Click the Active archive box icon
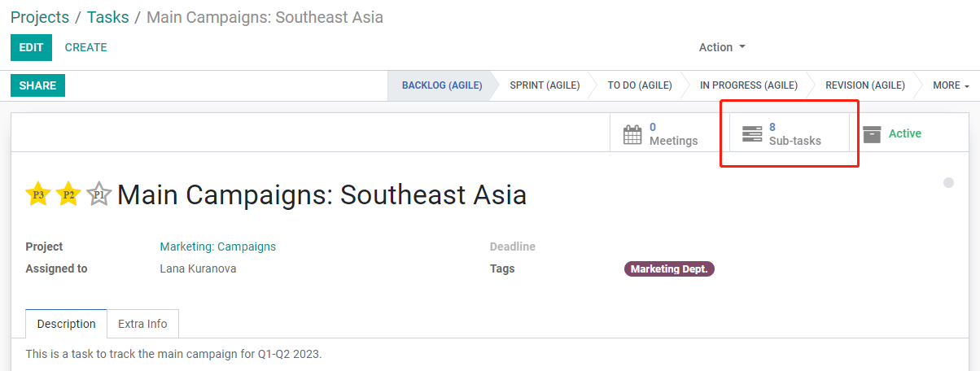The width and height of the screenshot is (980, 371). [x=872, y=134]
